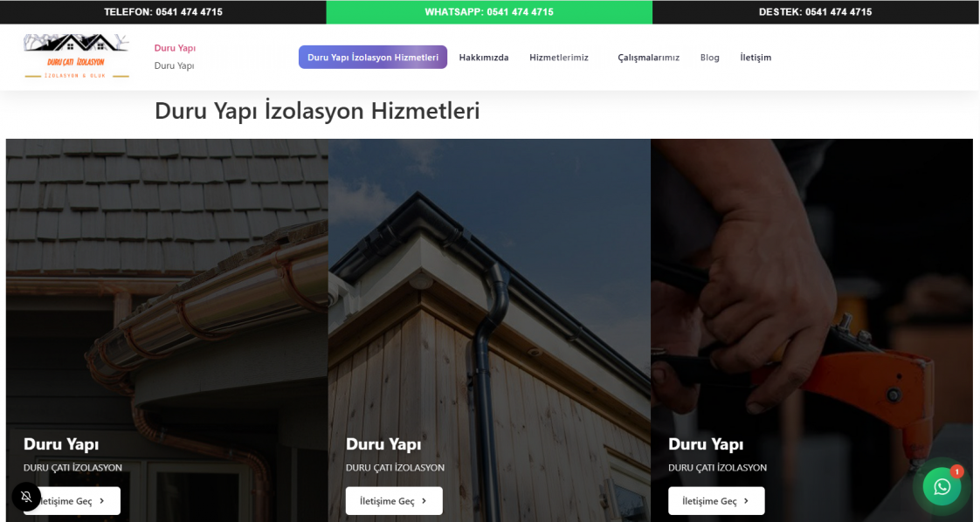Click the right card's İletişime Geç button
The width and height of the screenshot is (980, 522).
tap(716, 501)
